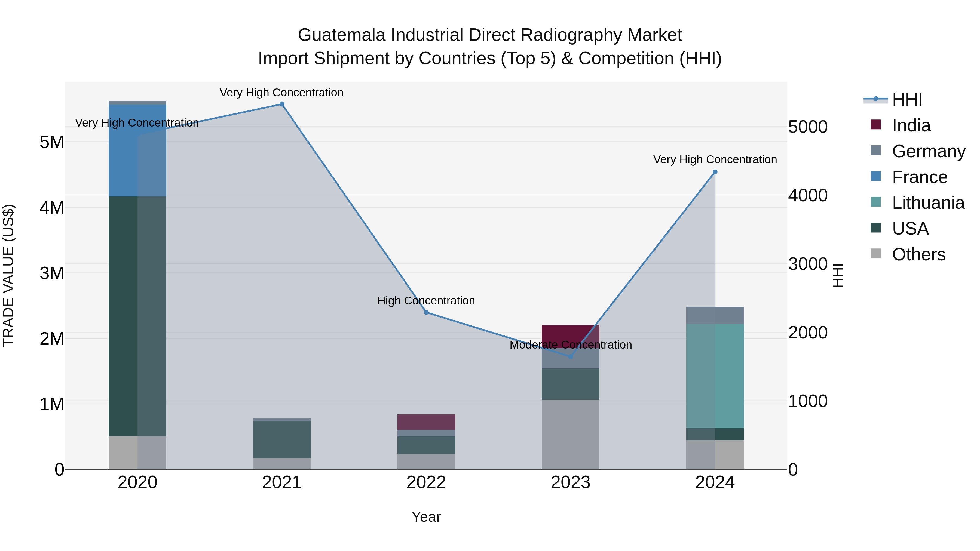Click the France segment of 2020 bar

pyautogui.click(x=137, y=150)
